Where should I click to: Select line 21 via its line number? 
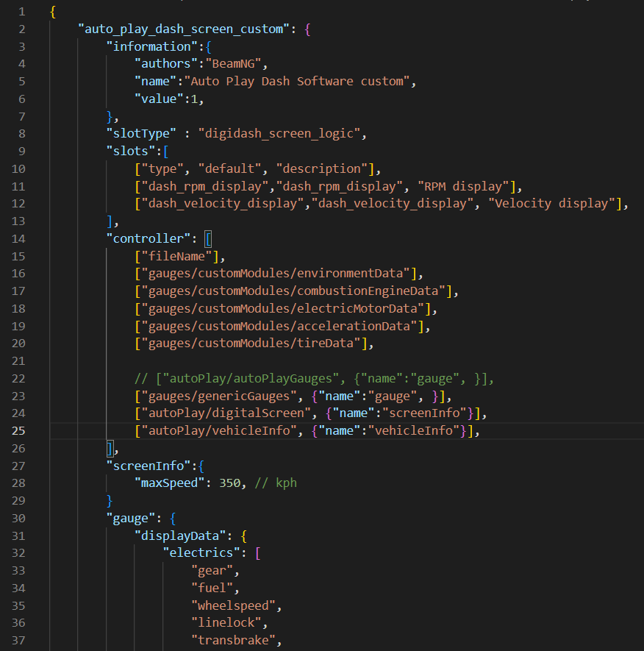18,360
